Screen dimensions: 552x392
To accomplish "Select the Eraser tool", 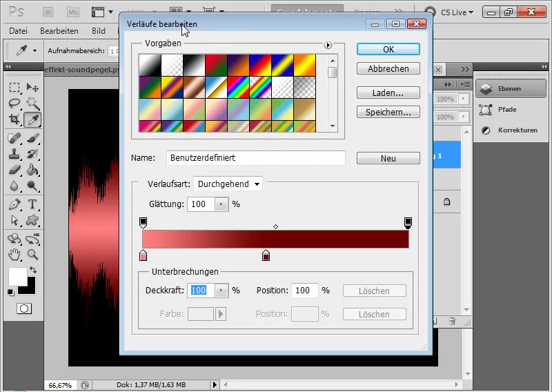I will (x=14, y=170).
